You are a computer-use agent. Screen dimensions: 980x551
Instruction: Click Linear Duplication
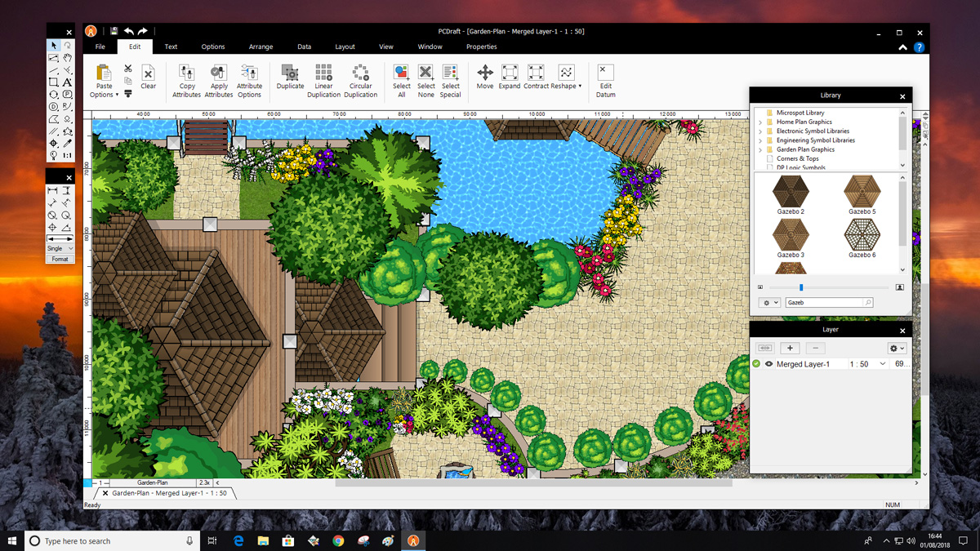pos(323,81)
